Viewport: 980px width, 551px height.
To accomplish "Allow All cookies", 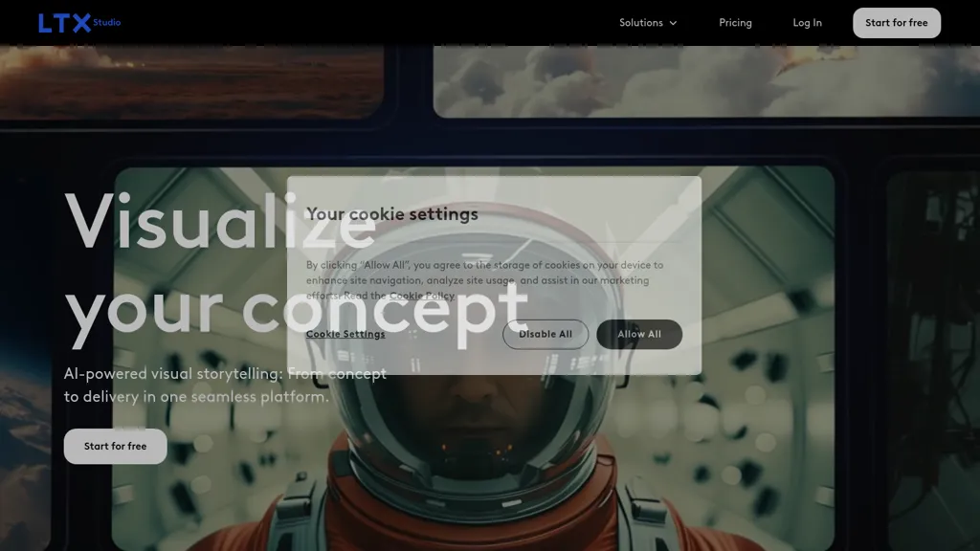I will (638, 334).
